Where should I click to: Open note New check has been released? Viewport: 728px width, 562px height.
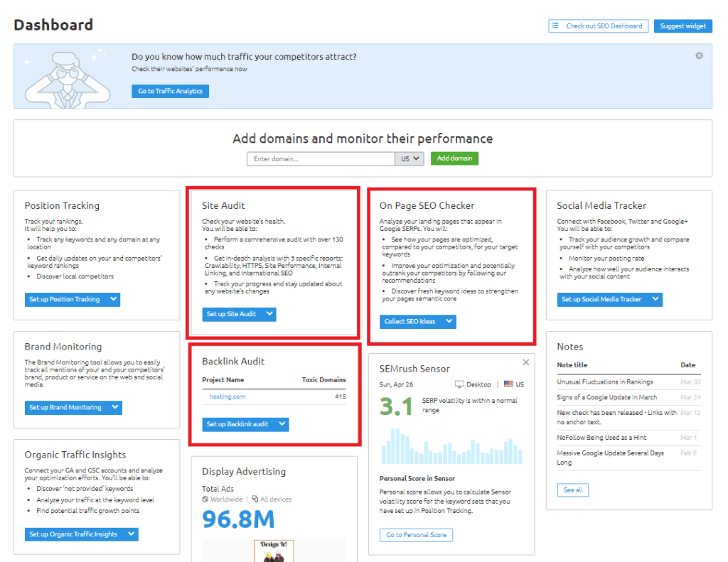(x=616, y=417)
